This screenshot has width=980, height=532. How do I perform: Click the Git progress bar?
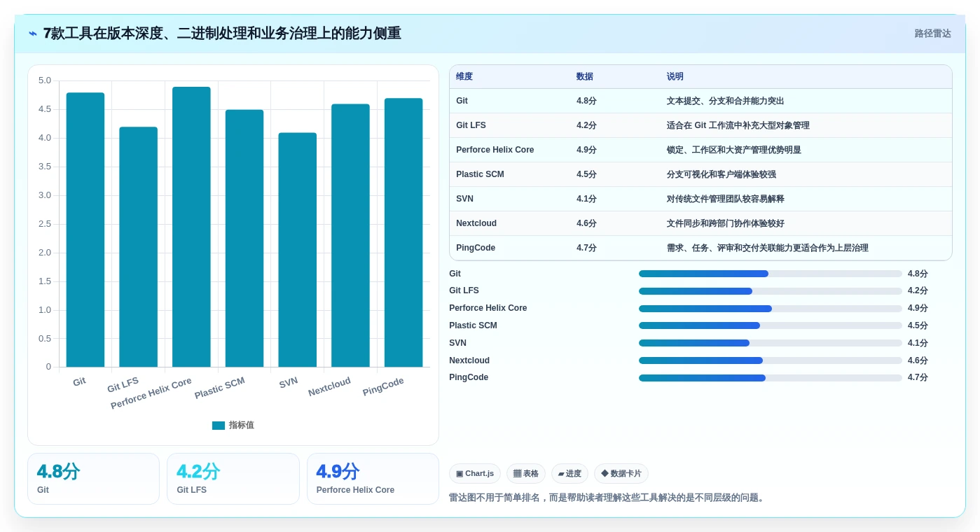[771, 274]
